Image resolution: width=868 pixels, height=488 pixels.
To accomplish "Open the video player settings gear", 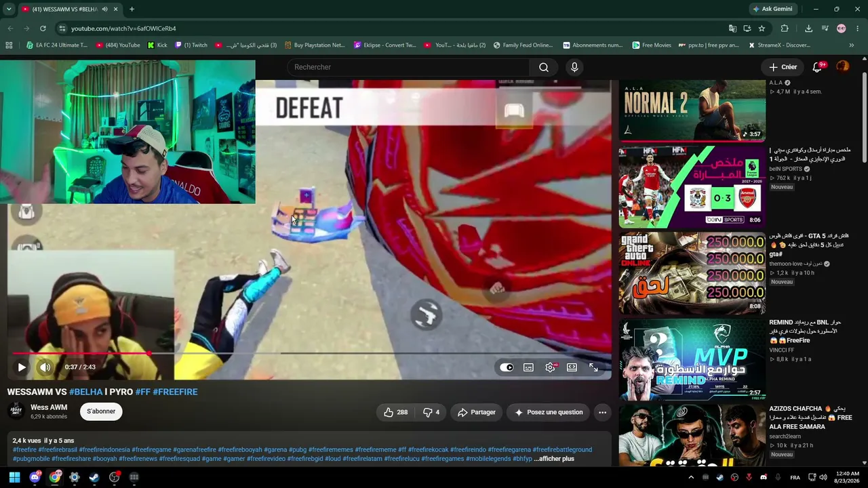I will point(550,367).
